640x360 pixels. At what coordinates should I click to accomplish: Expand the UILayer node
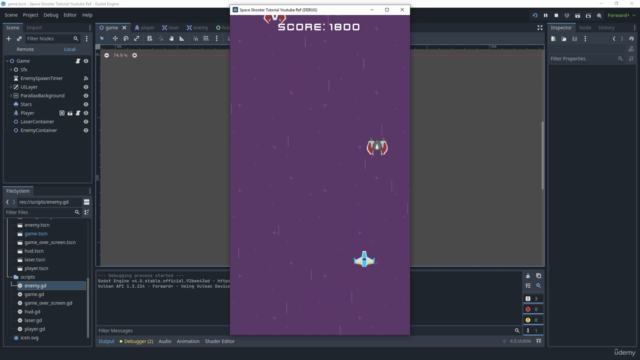point(11,87)
